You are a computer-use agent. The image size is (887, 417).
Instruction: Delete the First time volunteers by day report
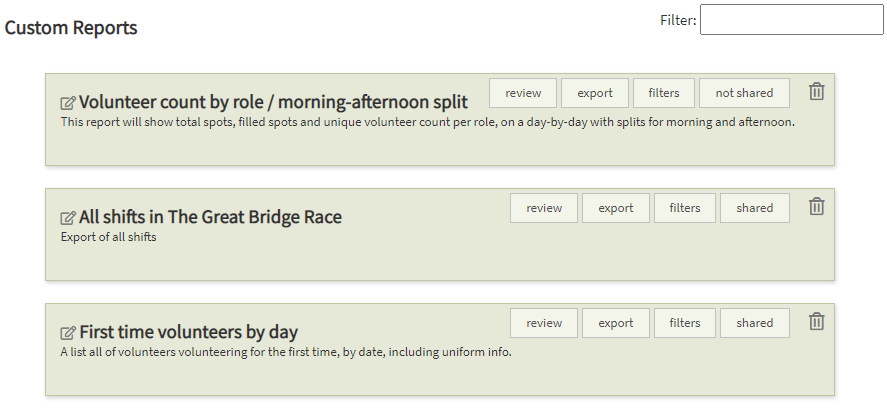click(817, 322)
